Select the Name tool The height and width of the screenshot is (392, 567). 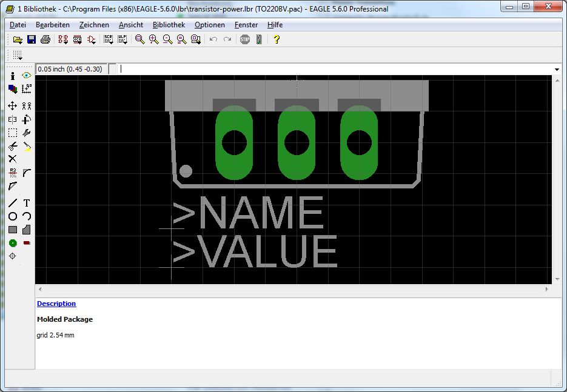coord(13,173)
